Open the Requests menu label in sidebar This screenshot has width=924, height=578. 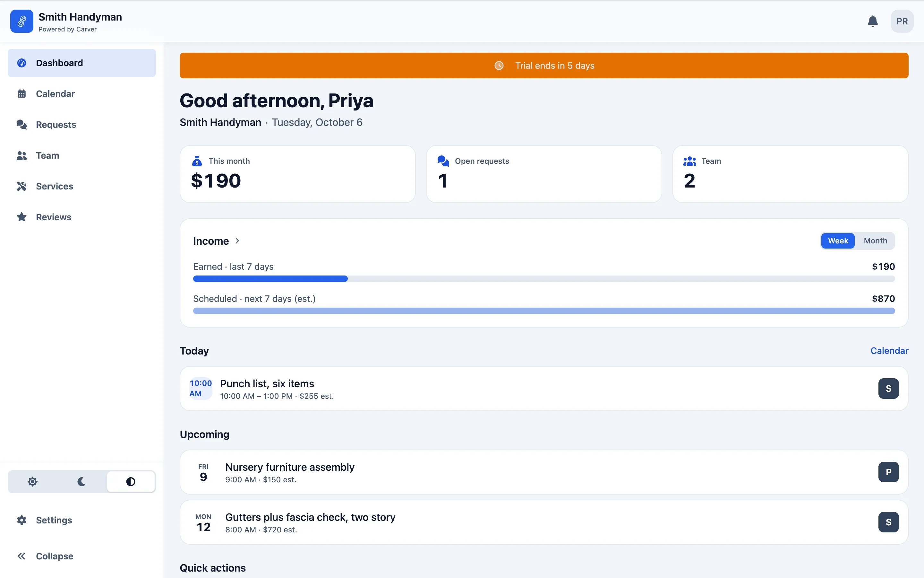pos(56,125)
